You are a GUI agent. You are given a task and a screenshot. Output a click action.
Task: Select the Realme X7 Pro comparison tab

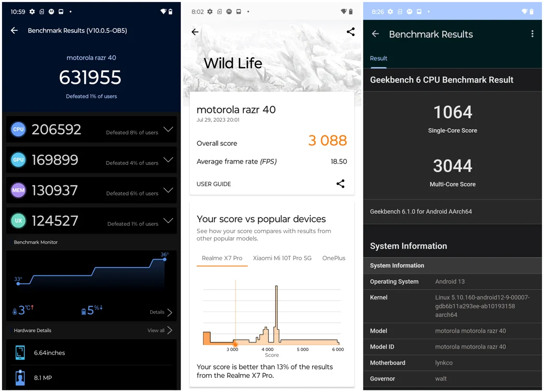222,258
